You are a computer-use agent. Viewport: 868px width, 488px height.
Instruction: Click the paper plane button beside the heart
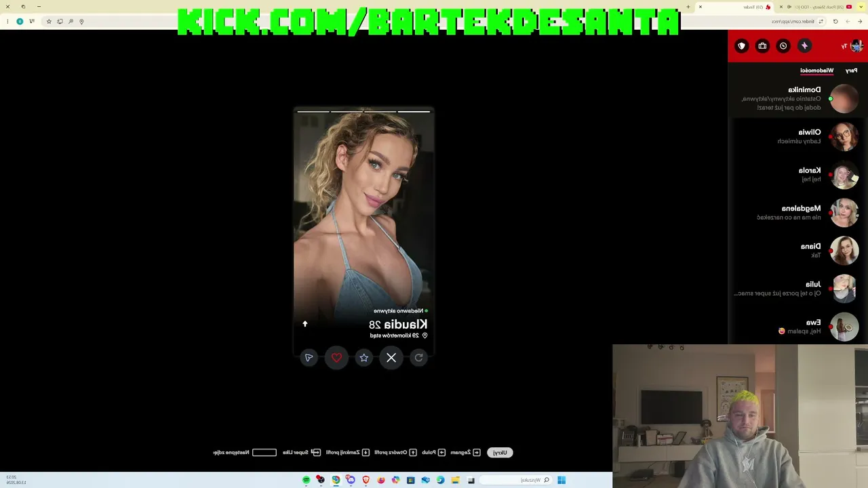click(x=309, y=358)
